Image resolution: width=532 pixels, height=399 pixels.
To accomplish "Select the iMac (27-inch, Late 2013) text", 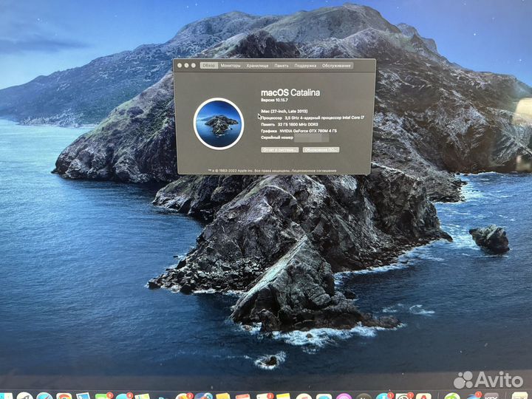I will pos(284,111).
